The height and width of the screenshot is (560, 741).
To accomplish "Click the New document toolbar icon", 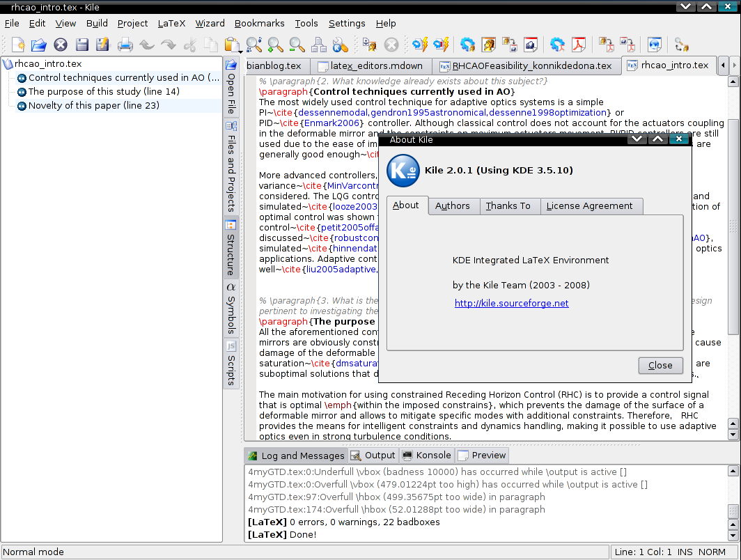I will (x=18, y=45).
